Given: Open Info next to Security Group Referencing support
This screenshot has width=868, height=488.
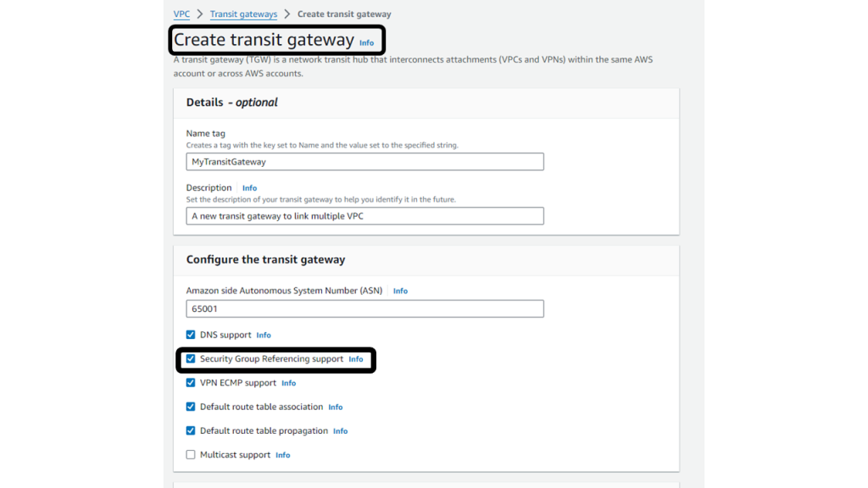Looking at the screenshot, I should 356,358.
